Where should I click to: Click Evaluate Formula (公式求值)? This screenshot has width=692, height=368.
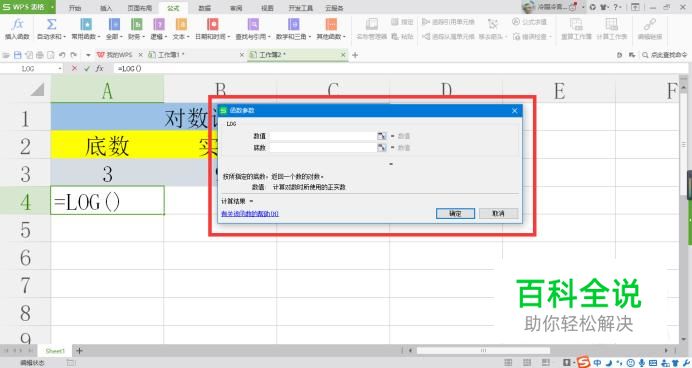[529, 22]
